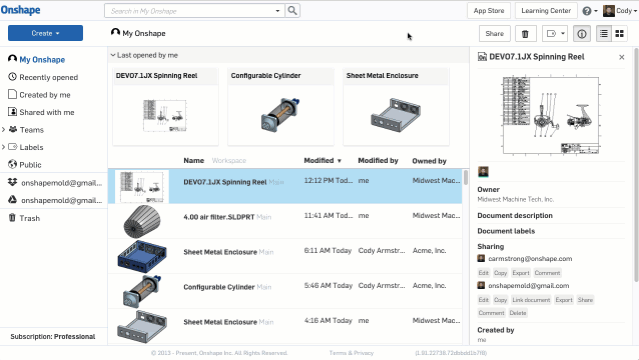The width and height of the screenshot is (639, 360).
Task: Switch to grid view layout
Action: (619, 34)
